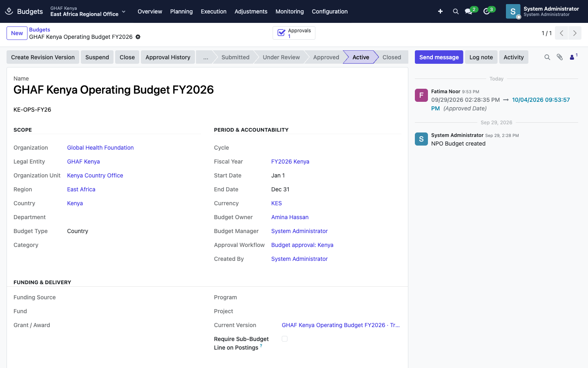Follow the Global Health Foundation link
Viewport: 588px width, 368px height.
(100, 148)
